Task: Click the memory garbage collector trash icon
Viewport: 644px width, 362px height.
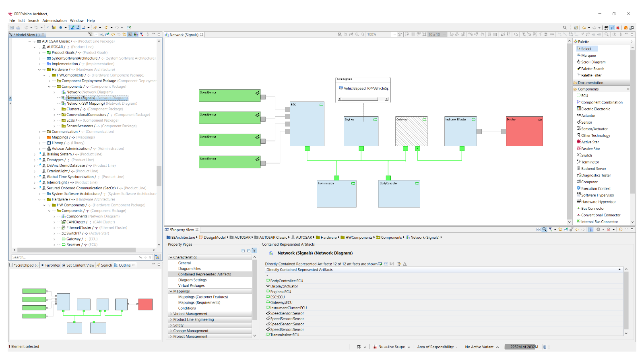Action: [x=545, y=347]
